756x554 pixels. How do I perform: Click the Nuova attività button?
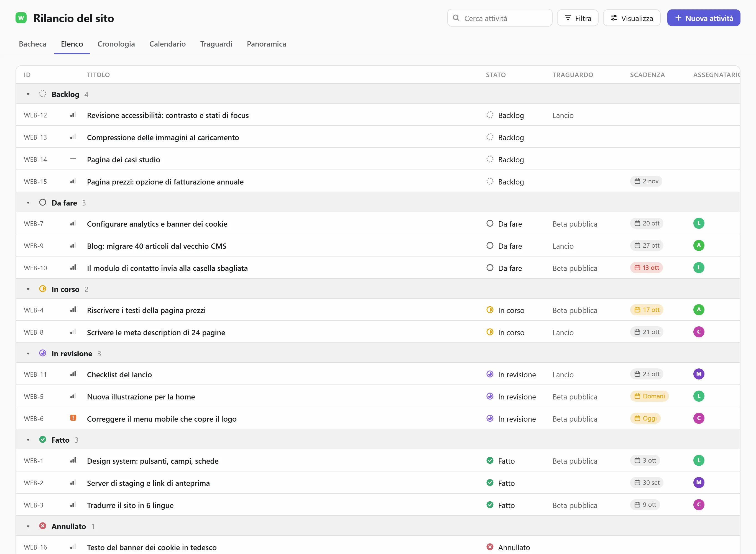click(x=704, y=18)
